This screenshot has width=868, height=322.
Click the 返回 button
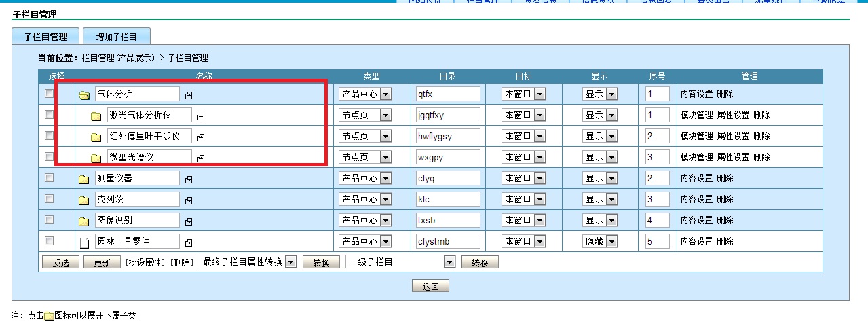point(430,287)
